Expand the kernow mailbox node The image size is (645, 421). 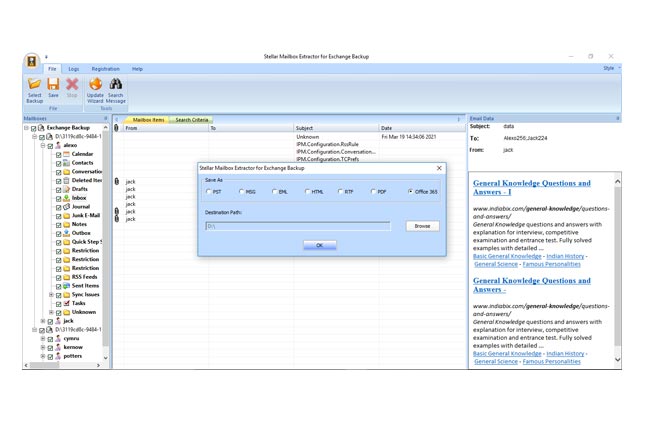click(43, 347)
